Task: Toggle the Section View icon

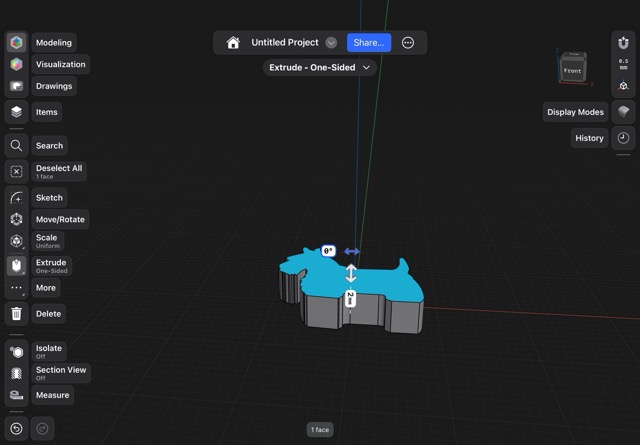Action: (16, 373)
